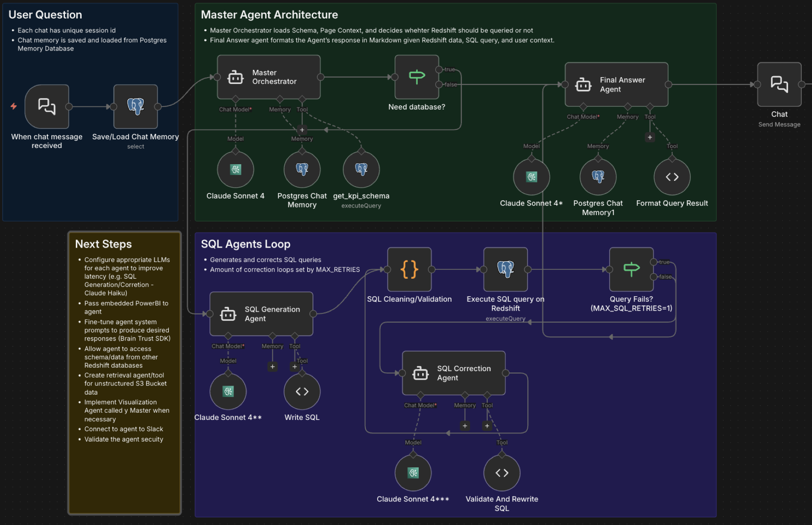This screenshot has height=525, width=812.
Task: Select the 'User Question' sticky note title
Action: click(45, 15)
